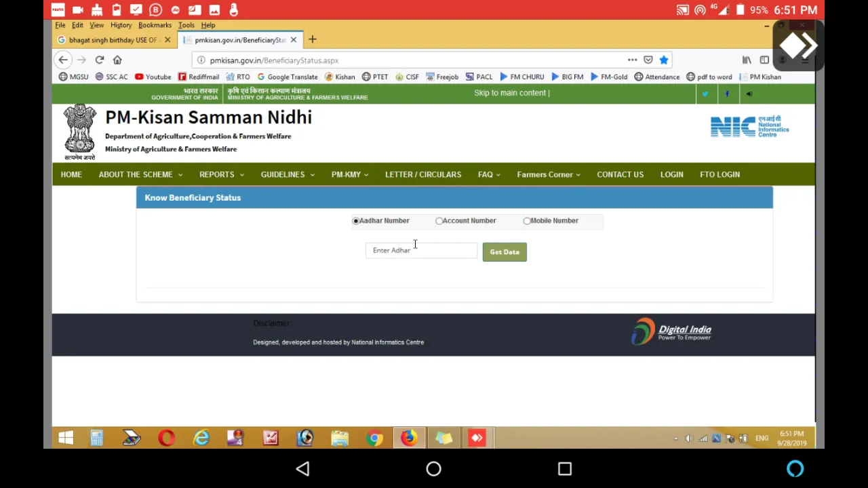Click the Facebook icon in green header
Viewport: 868px width, 488px height.
(727, 94)
